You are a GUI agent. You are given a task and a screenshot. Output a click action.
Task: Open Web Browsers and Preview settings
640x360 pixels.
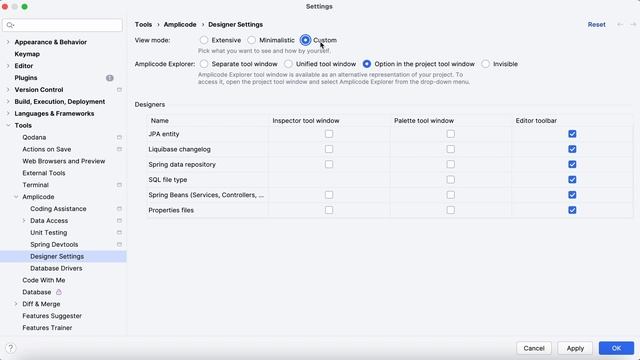pos(64,161)
